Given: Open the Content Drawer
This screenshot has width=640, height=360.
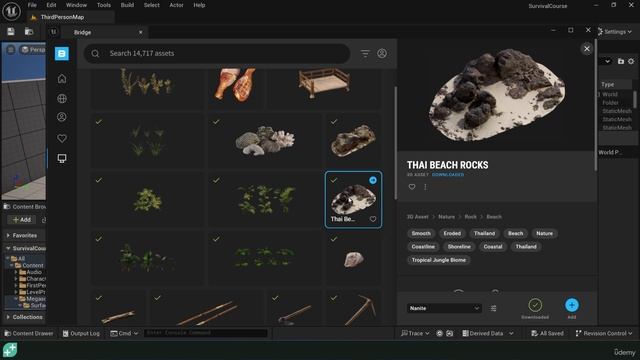Looking at the screenshot, I should [x=29, y=333].
